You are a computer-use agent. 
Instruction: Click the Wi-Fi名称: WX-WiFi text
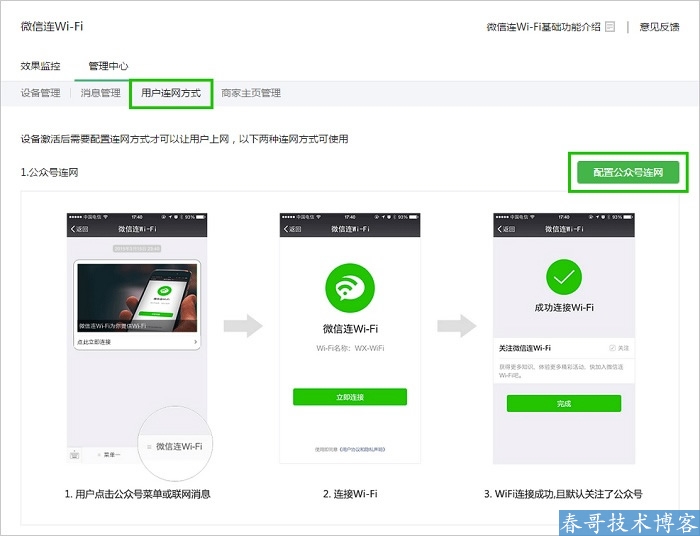350,348
